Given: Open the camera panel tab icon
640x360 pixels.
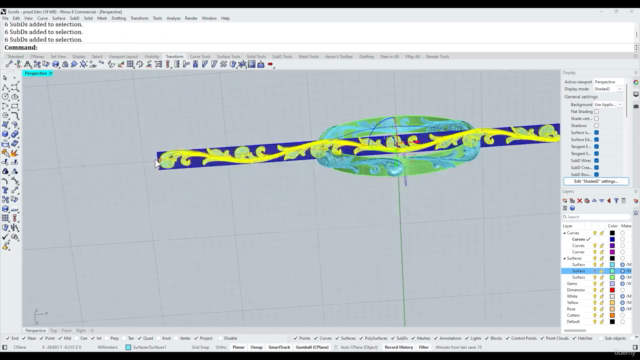Looking at the screenshot, I should (x=636, y=106).
